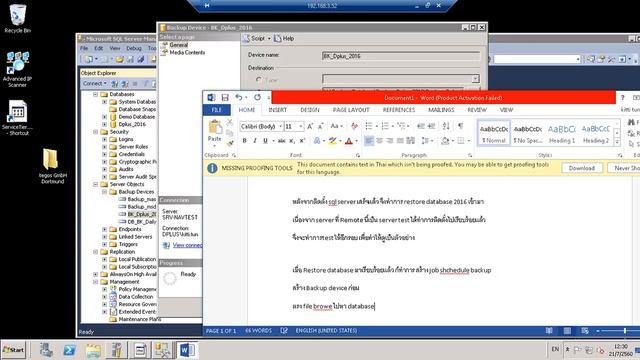This screenshot has height=360, width=640.
Task: Switch to the DESIGN ribbon tab
Action: pos(310,110)
